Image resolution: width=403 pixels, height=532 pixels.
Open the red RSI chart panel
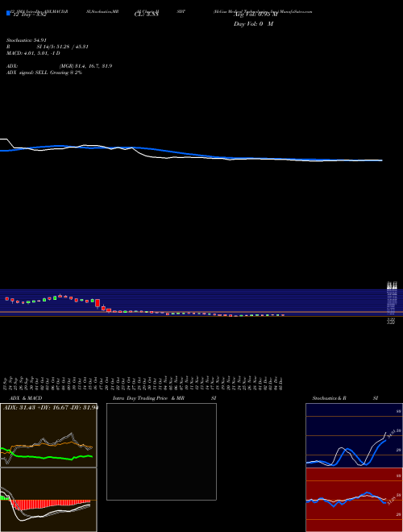click(354, 500)
